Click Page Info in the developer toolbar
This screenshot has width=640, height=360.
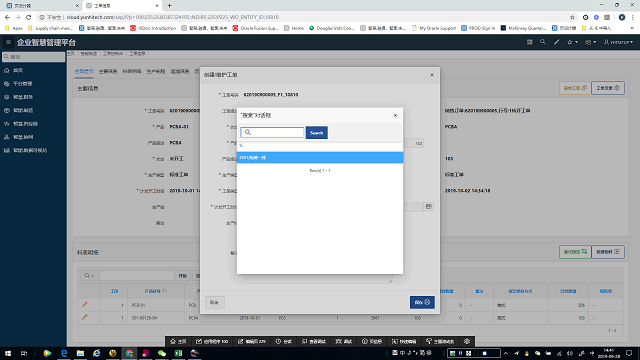(x=372, y=342)
